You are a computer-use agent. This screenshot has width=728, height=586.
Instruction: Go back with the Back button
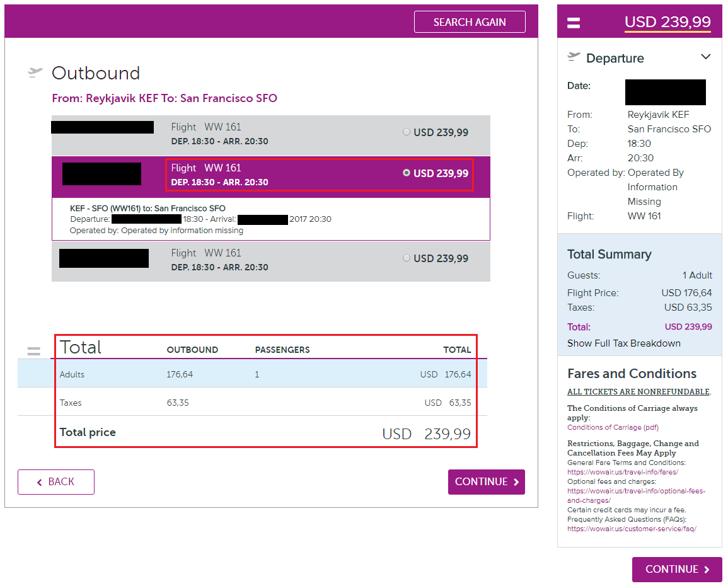pos(56,482)
